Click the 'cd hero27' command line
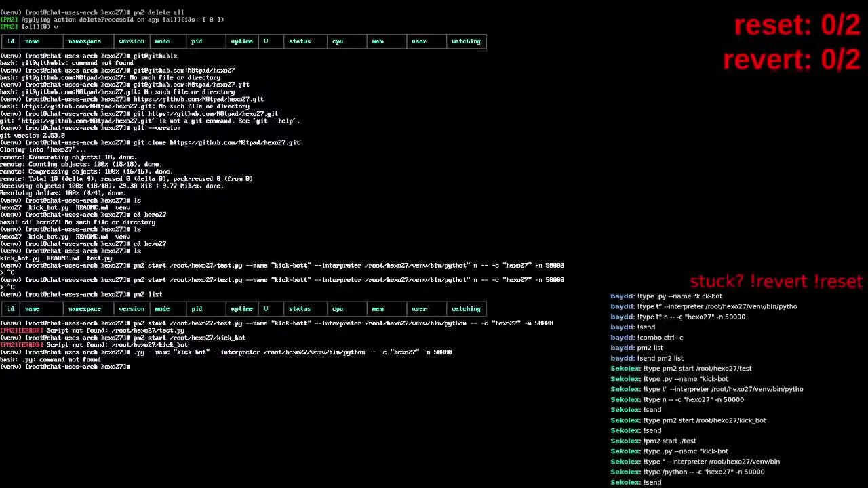 pos(83,215)
